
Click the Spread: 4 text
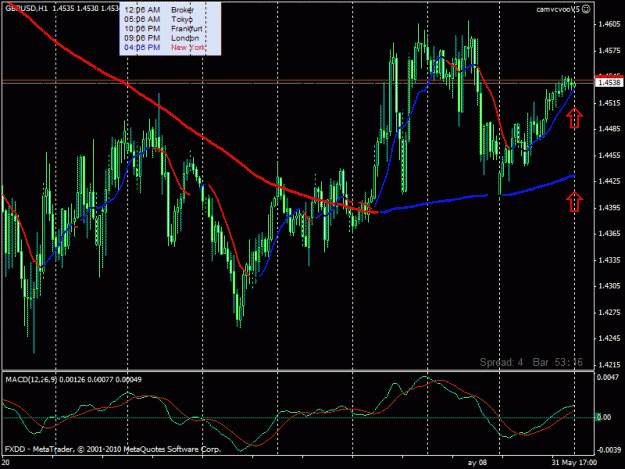(x=501, y=362)
